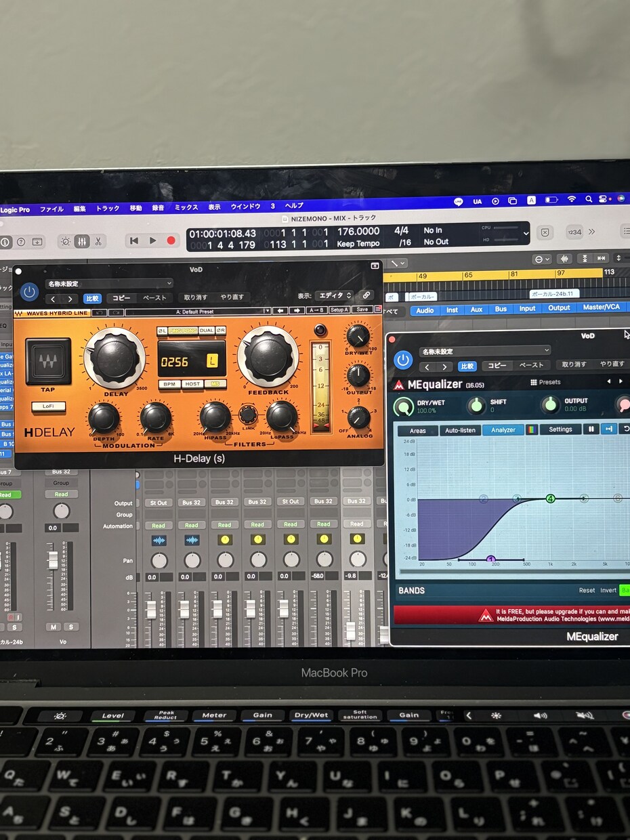
Task: Open the エディタ view dropdown in H-Delay
Action: [x=336, y=295]
